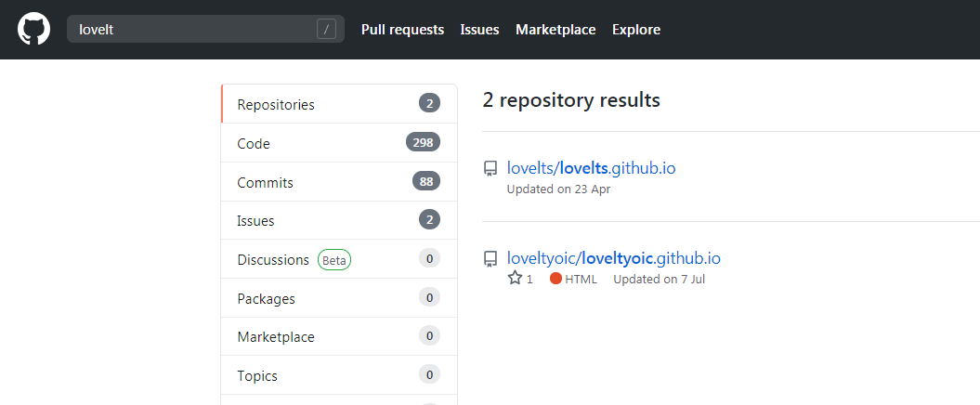Click the Beta badge next to Discussions
This screenshot has width=980, height=405.
334,260
